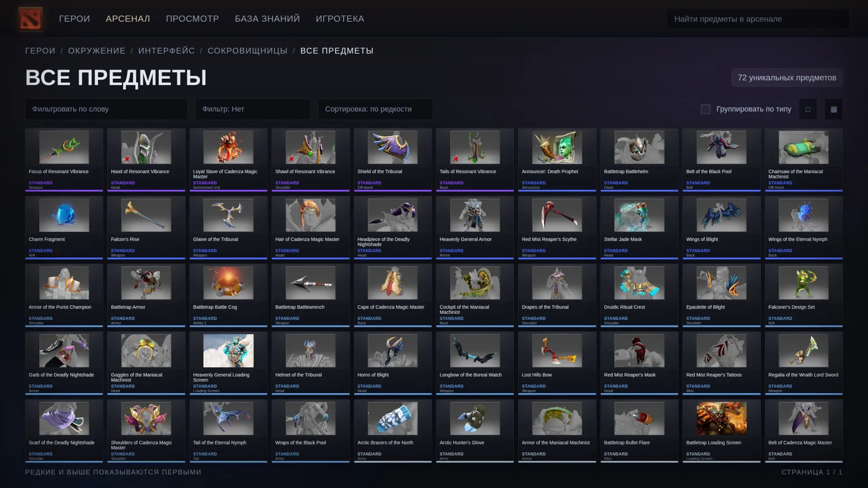The image size is (868, 488).
Task: Choose the Regalia of the Wraith Lord Sword
Action: click(804, 363)
